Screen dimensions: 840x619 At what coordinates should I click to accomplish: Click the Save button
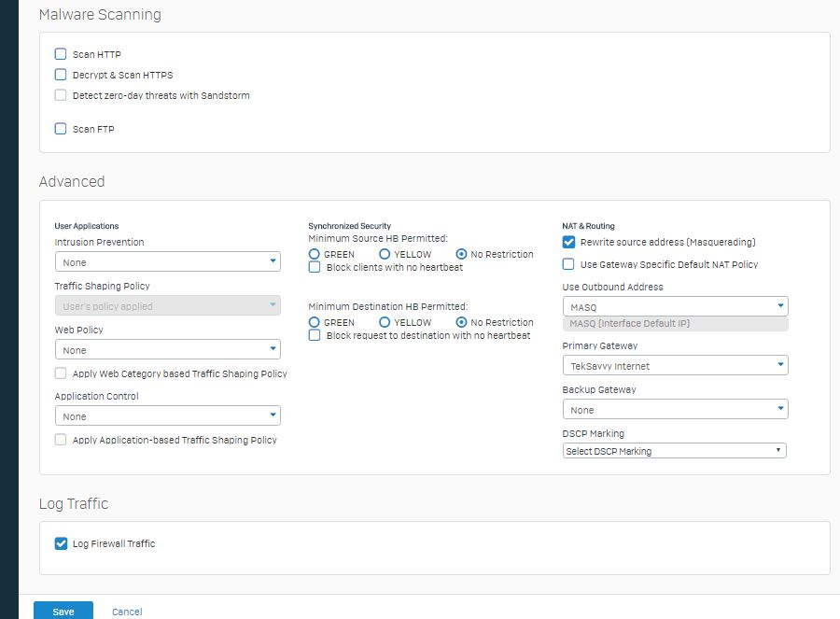(63, 611)
